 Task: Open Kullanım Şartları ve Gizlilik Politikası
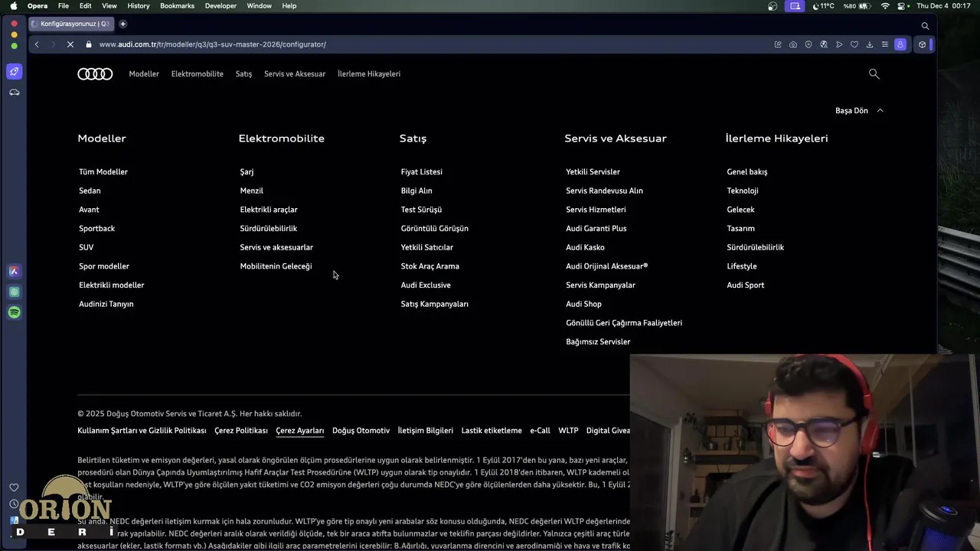142,431
